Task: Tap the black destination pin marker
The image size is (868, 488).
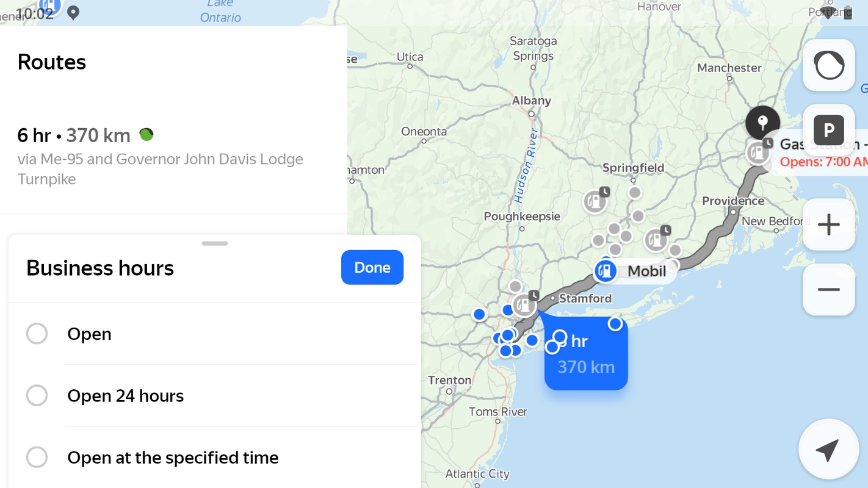Action: tap(762, 123)
